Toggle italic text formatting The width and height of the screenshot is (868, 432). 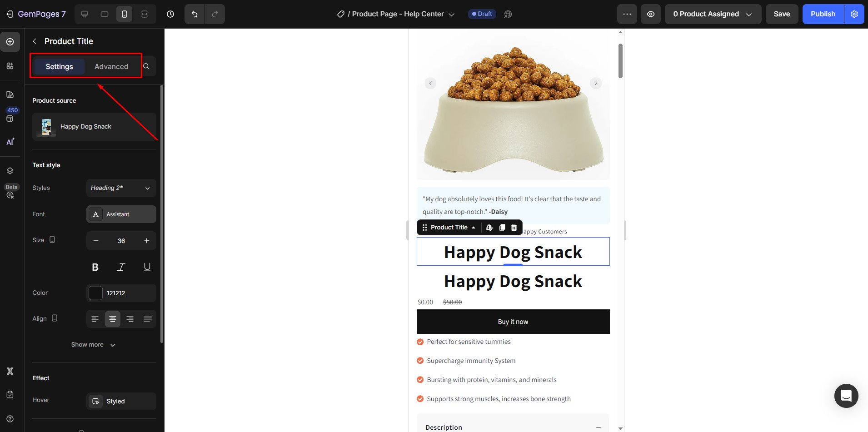point(121,267)
